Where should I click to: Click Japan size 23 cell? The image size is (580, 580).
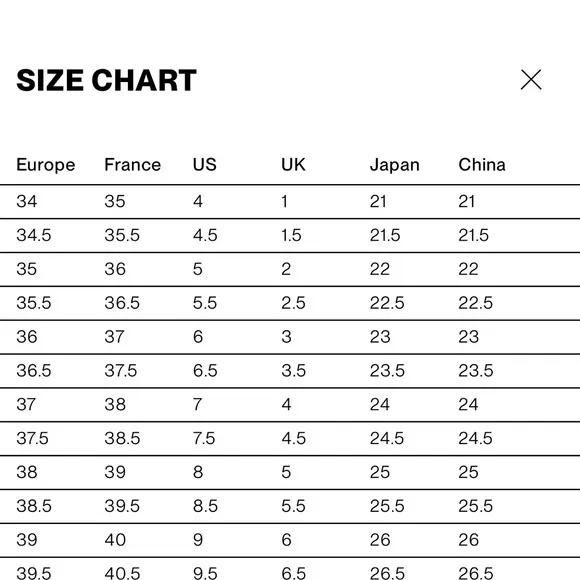click(x=380, y=337)
